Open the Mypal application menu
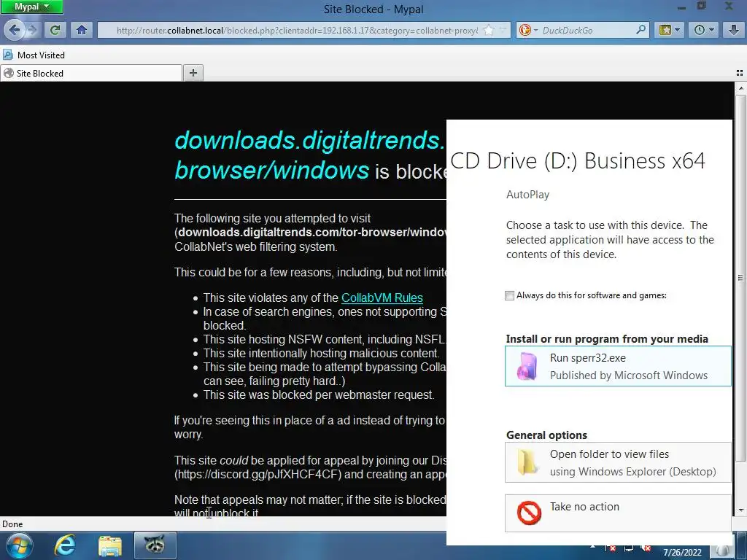Screen dimensions: 747x560 point(31,7)
